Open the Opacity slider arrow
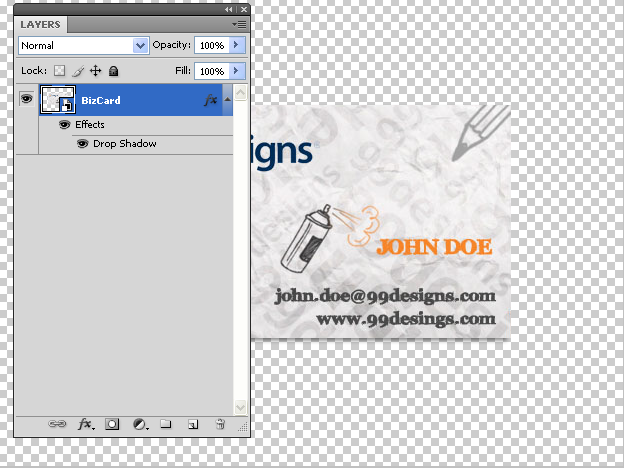The width and height of the screenshot is (624, 468). coord(237,45)
